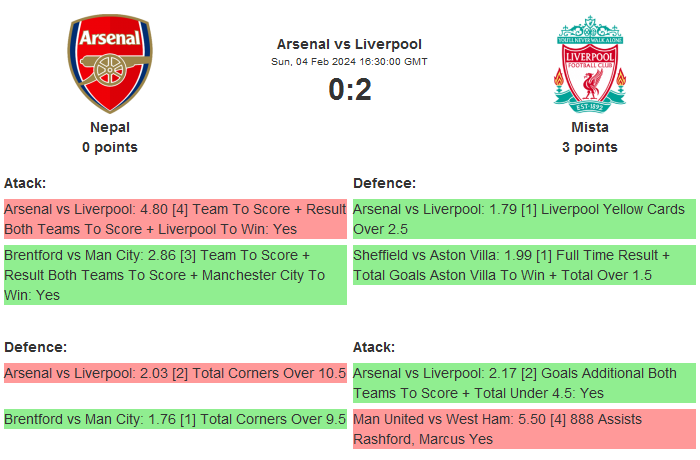The height and width of the screenshot is (460, 700).
Task: Open the Rashford Assists 5.50 bet row
Action: tap(523, 429)
